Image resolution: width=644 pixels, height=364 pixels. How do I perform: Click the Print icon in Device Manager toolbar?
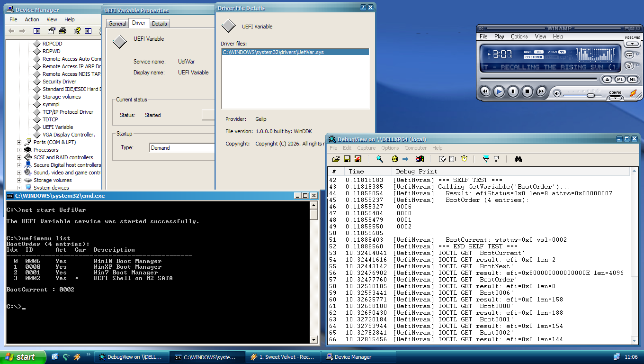[62, 31]
